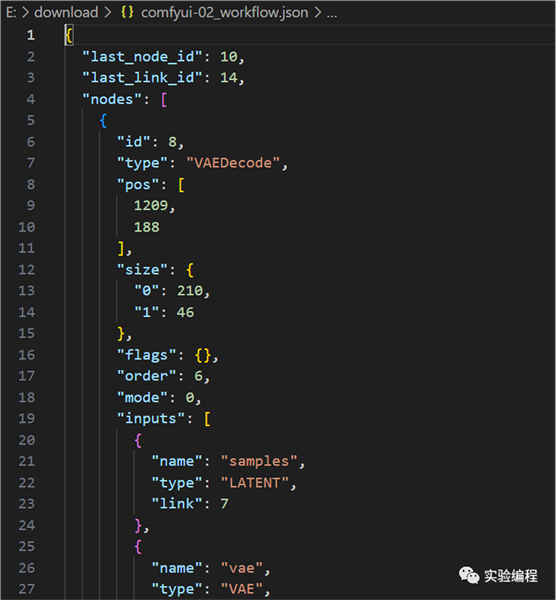Click the empty braces after "flags"
The width and height of the screenshot is (556, 600).
(x=203, y=355)
